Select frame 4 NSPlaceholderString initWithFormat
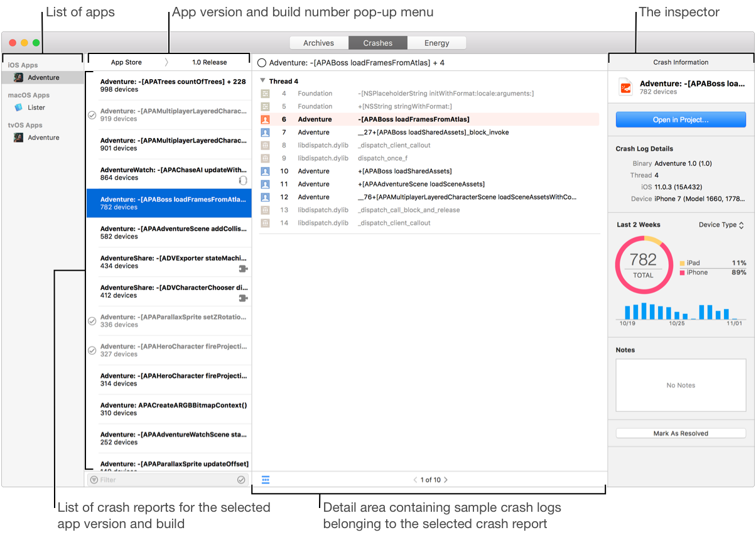756x535 pixels. pyautogui.click(x=429, y=93)
